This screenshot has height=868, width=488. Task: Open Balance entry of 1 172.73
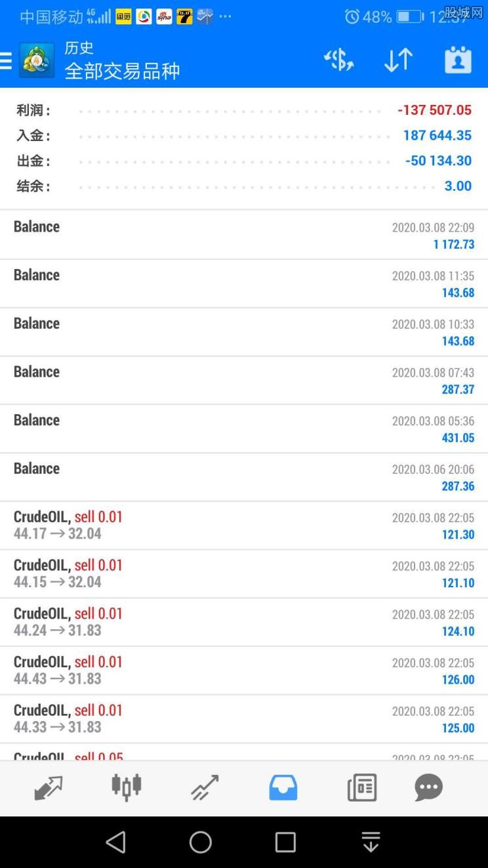click(244, 235)
